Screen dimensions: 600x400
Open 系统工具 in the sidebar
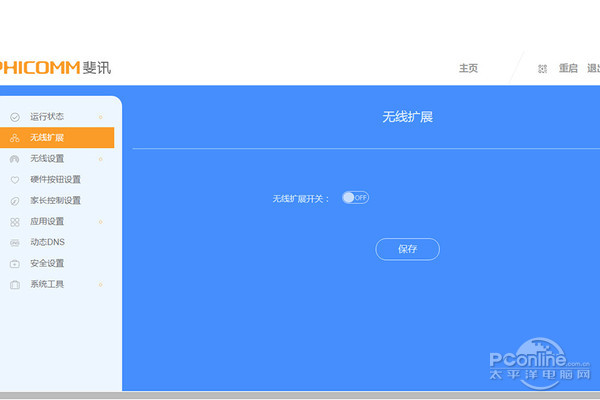click(x=47, y=284)
